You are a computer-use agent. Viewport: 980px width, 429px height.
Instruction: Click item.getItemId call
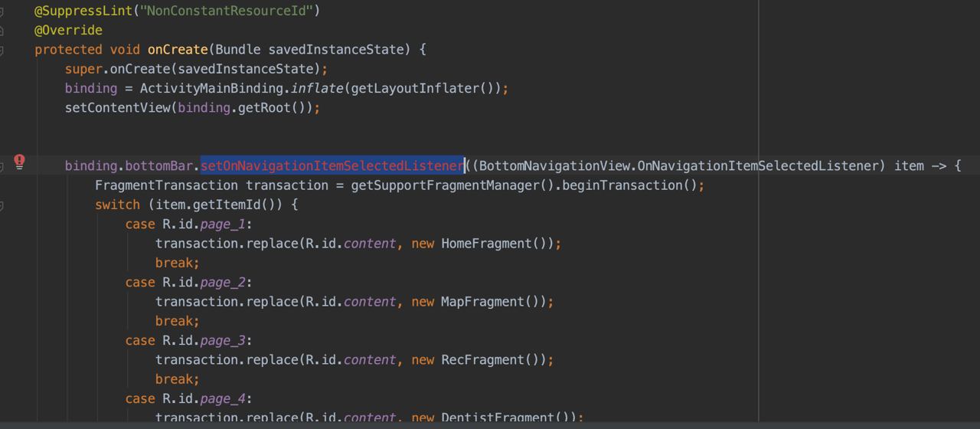click(x=215, y=205)
